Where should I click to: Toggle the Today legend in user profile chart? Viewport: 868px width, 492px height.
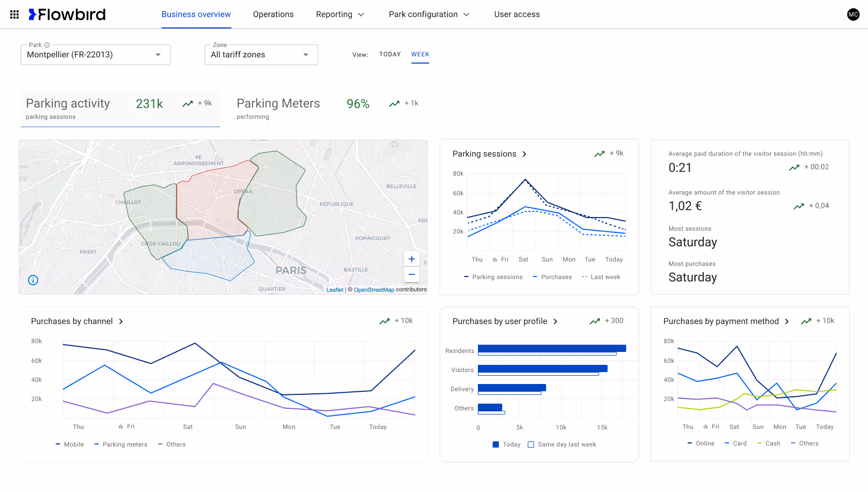point(507,444)
